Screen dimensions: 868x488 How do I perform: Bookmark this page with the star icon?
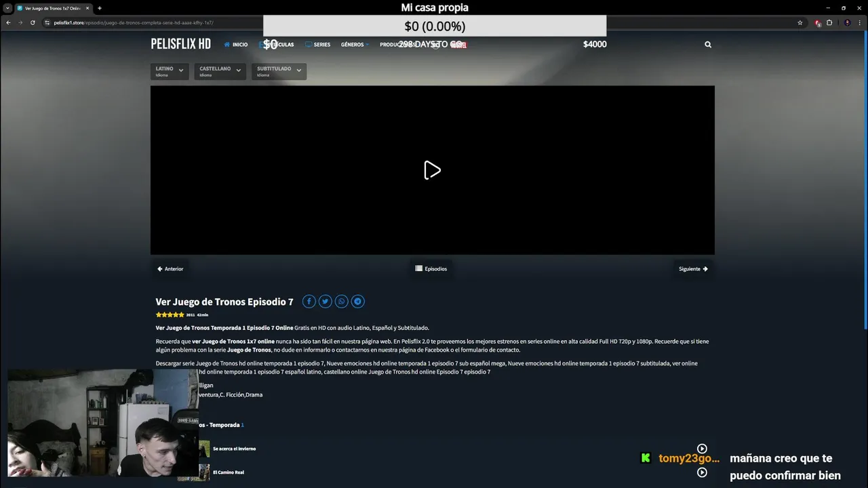click(x=800, y=22)
